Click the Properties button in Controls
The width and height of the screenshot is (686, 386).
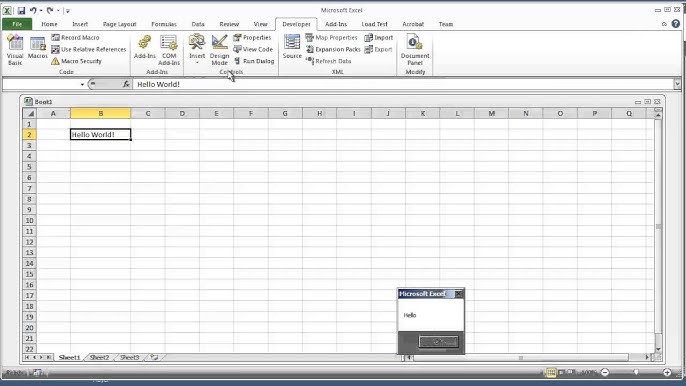pos(252,38)
